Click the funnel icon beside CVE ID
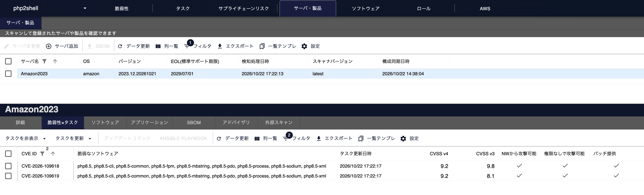The image size is (644, 195). [42, 154]
